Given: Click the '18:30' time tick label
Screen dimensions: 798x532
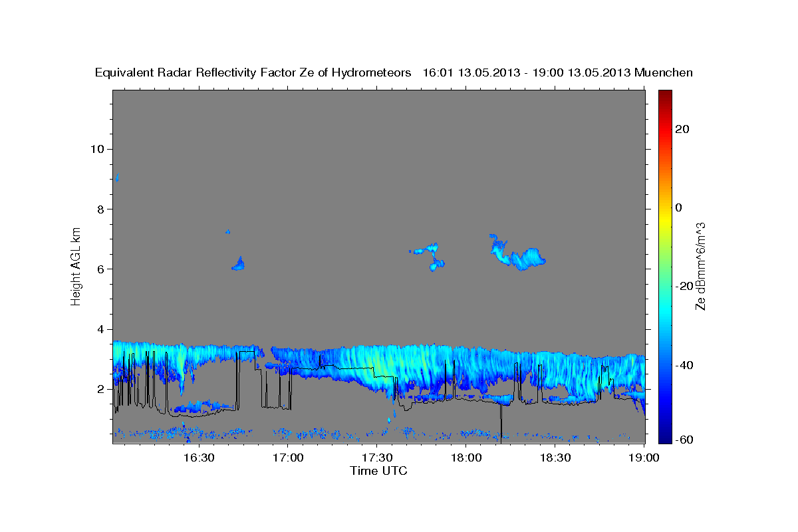Looking at the screenshot, I should coord(555,458).
